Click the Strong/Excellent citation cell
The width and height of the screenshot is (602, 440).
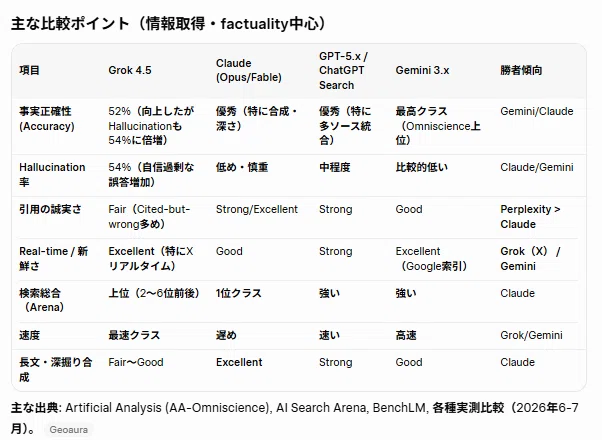[256, 209]
